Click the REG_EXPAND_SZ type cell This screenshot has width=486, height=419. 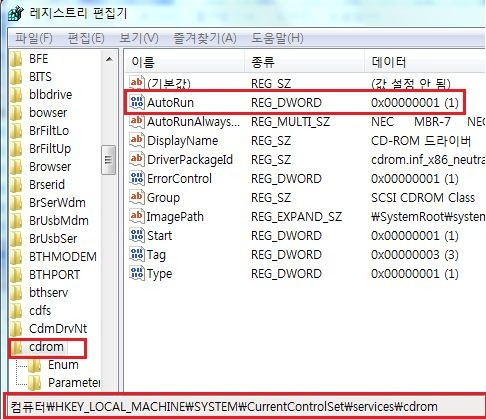(x=296, y=217)
